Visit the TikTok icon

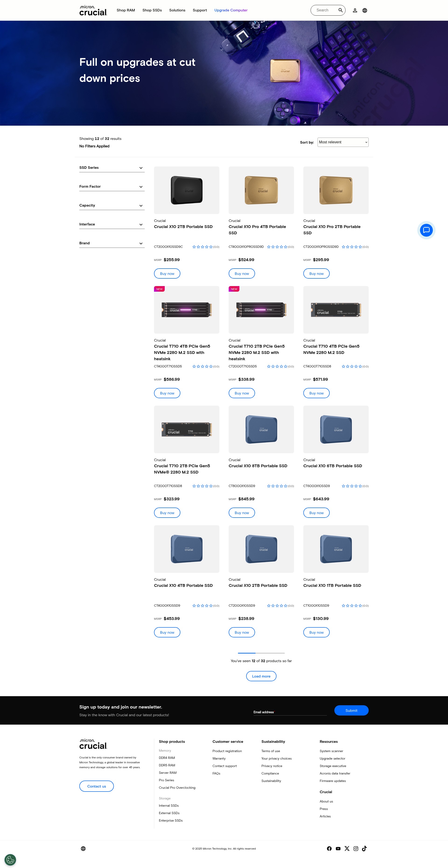(x=364, y=848)
